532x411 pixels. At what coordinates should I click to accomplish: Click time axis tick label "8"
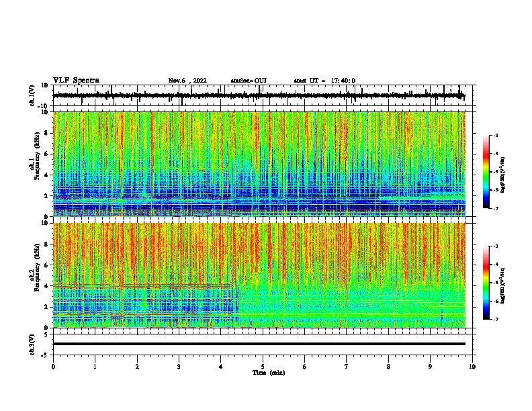point(388,367)
